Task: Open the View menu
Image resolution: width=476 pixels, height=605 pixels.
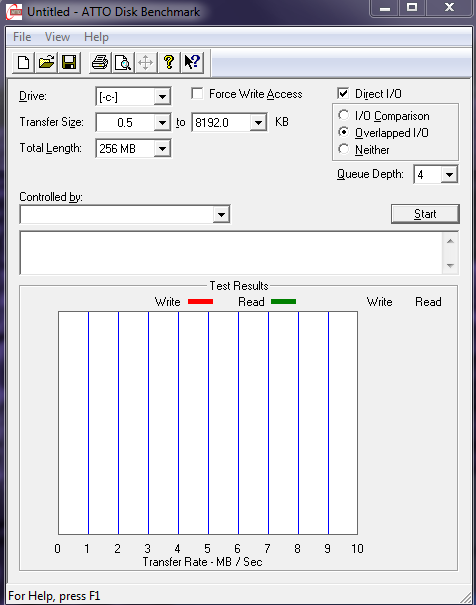Action: [57, 37]
